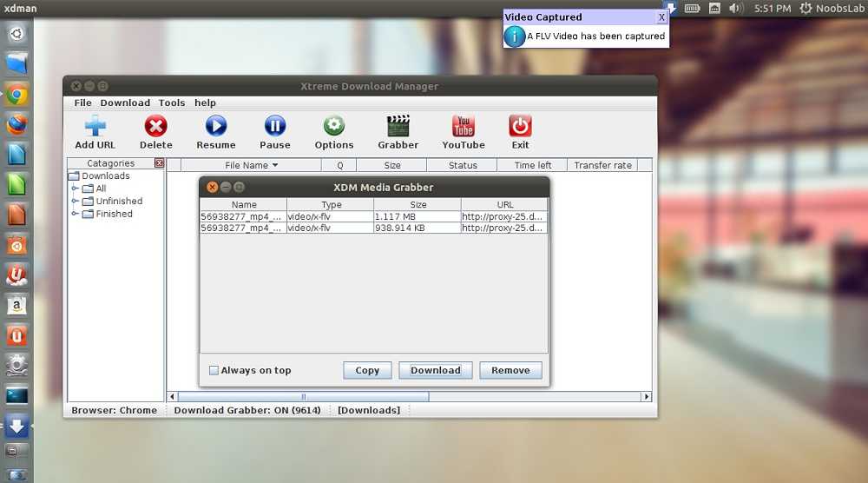Click the volume indicator in top panel
Screen dimensions: 868x483
pos(735,9)
